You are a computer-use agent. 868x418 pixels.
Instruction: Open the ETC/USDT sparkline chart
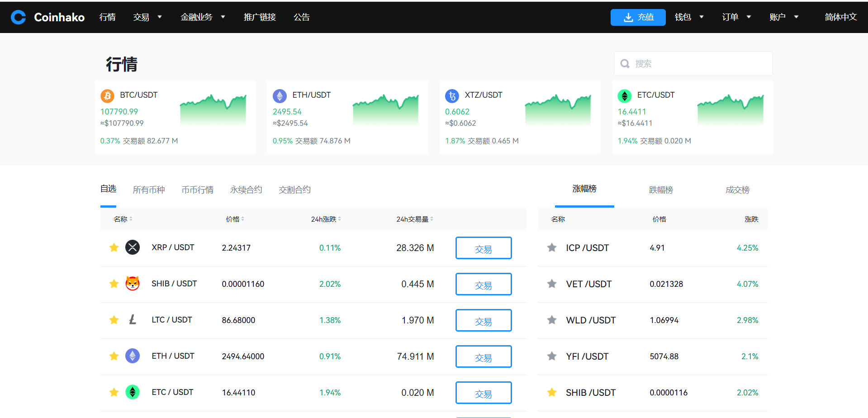point(730,110)
